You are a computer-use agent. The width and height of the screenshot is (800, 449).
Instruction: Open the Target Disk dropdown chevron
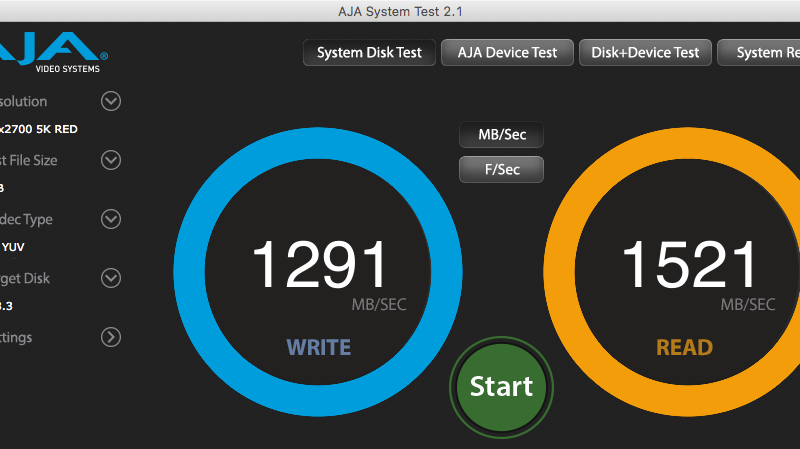tap(111, 278)
